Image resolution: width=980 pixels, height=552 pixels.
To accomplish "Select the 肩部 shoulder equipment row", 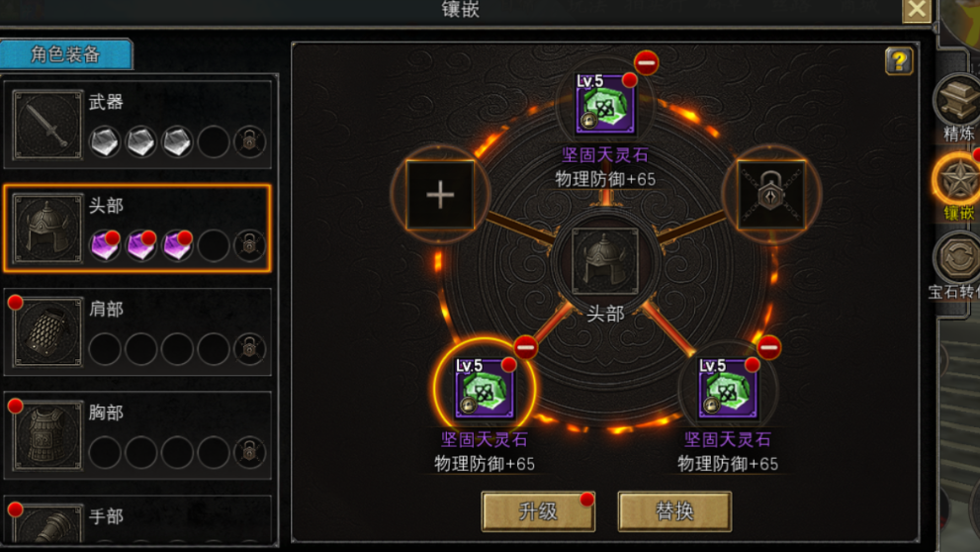I will click(137, 332).
